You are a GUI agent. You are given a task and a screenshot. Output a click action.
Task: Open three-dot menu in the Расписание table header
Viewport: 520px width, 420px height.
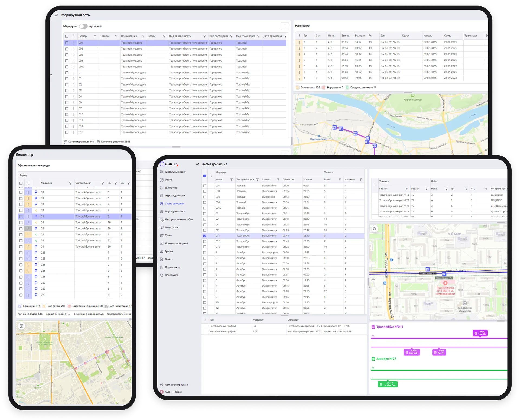pyautogui.click(x=299, y=35)
